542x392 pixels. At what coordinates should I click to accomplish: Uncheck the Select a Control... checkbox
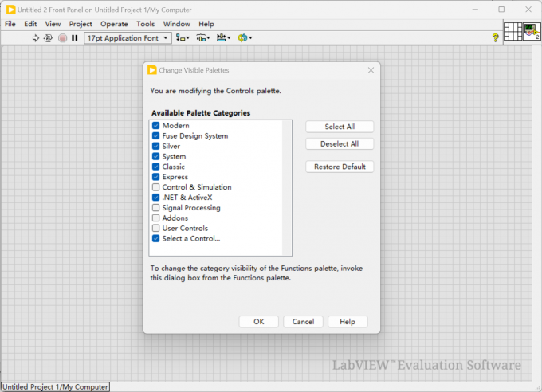(x=156, y=238)
